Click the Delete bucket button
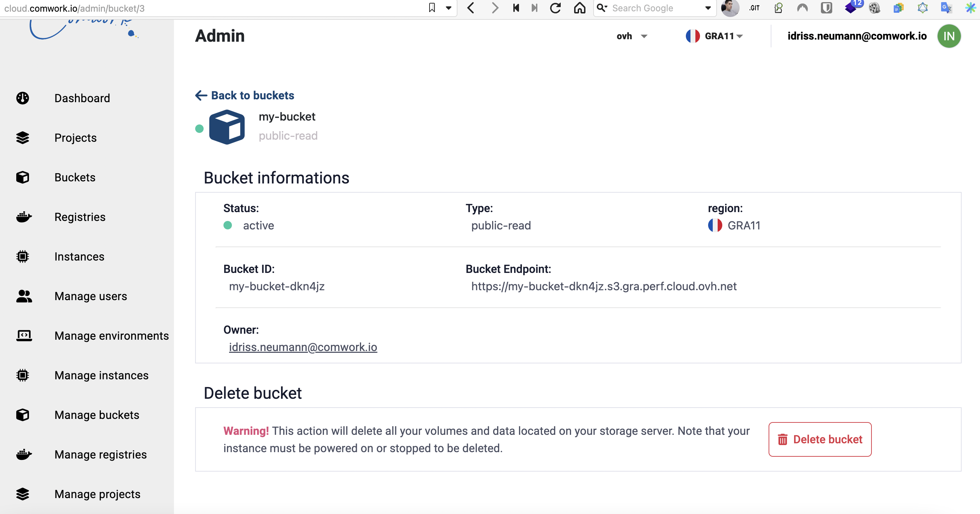This screenshot has height=514, width=980. click(x=820, y=439)
